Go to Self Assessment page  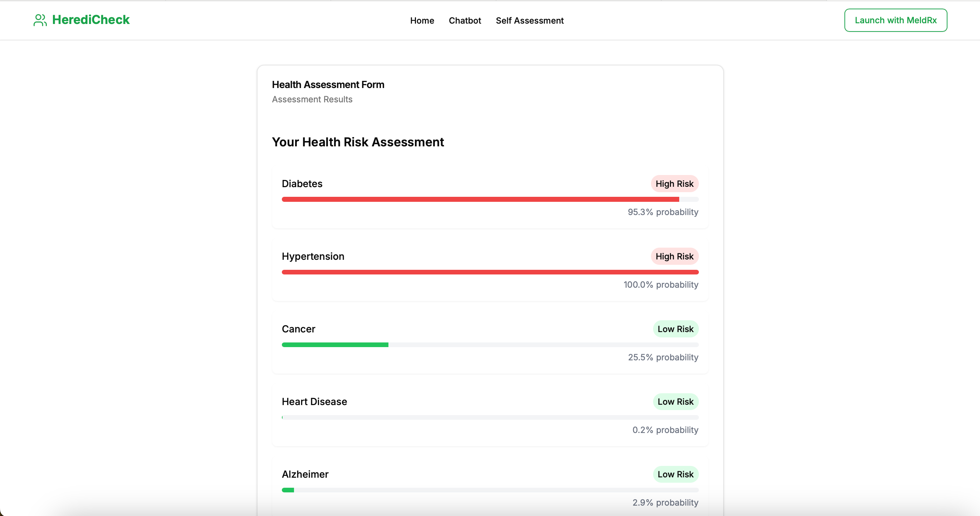[x=529, y=20]
